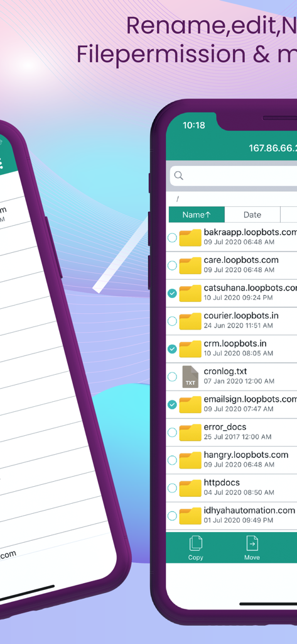Check the error_docs selection circle
Screen dimensions: 297x644
coord(172,432)
